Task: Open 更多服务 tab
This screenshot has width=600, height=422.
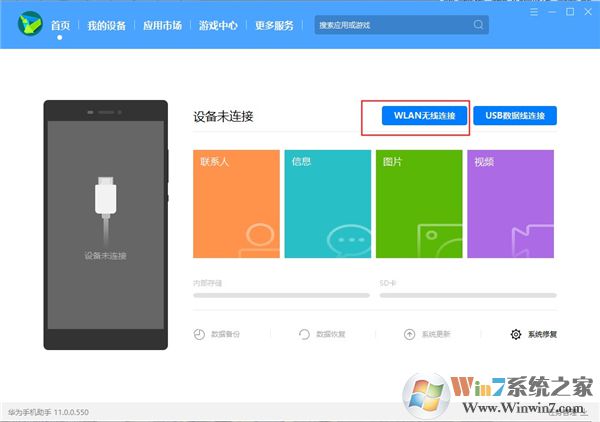Action: [x=274, y=26]
